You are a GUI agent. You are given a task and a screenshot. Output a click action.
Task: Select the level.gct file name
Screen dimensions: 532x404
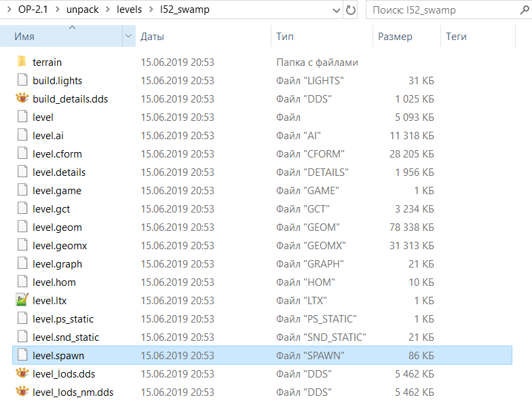[52, 209]
